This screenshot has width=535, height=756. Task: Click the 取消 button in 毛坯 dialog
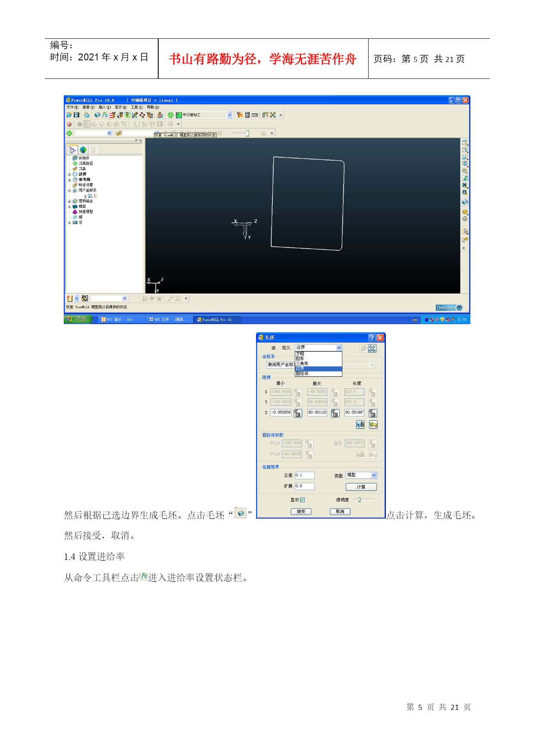[340, 512]
